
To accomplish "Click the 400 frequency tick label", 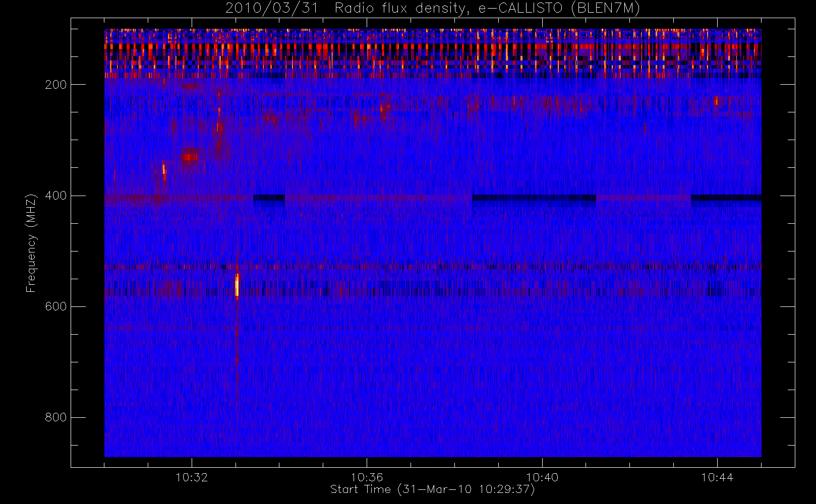I will point(55,196).
